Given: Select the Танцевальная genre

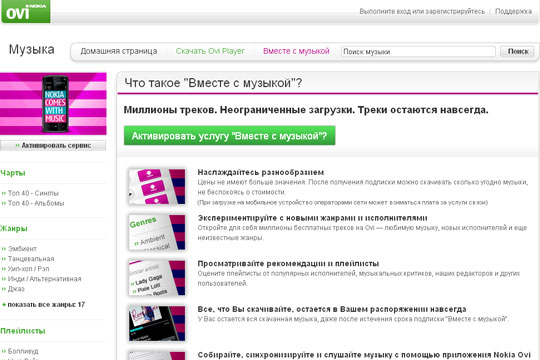Looking at the screenshot, I should tap(31, 259).
